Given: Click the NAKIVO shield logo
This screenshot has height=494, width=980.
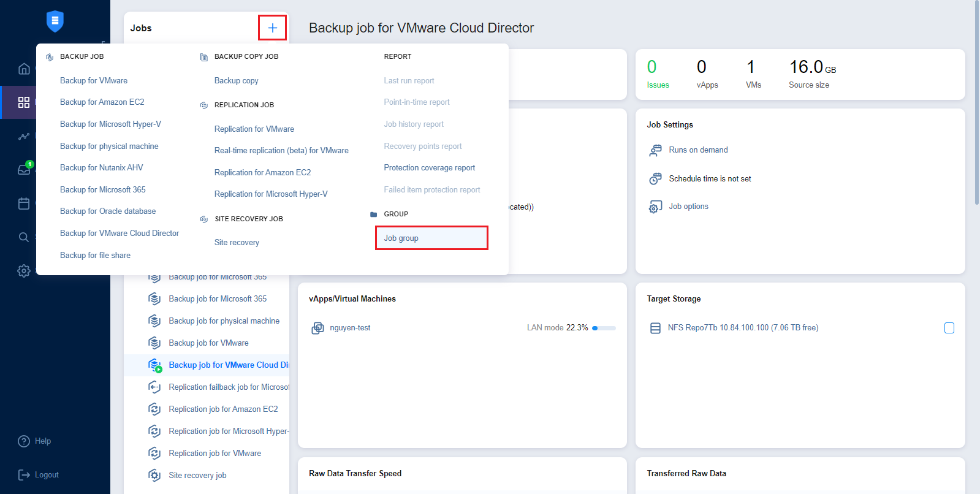Looking at the screenshot, I should [x=55, y=21].
